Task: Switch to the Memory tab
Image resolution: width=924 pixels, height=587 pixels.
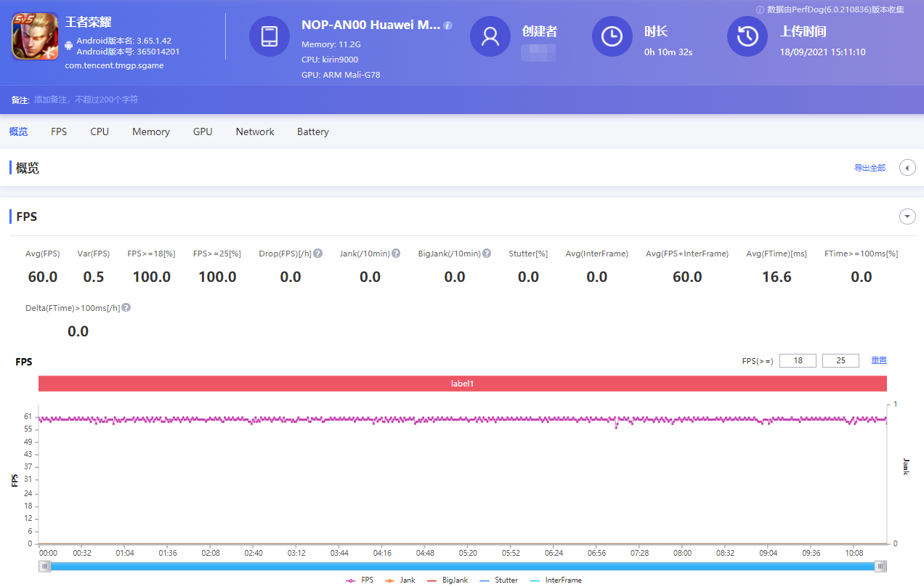Action: 151,131
